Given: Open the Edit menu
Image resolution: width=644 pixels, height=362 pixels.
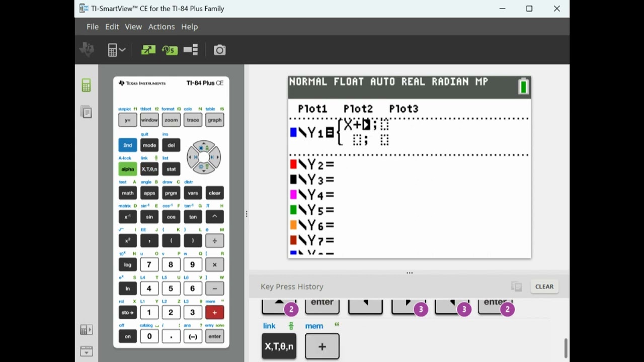Looking at the screenshot, I should pos(112,27).
